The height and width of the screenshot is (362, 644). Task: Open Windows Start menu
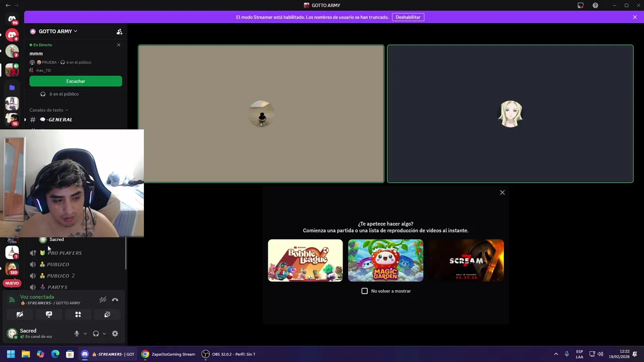pos(11,354)
